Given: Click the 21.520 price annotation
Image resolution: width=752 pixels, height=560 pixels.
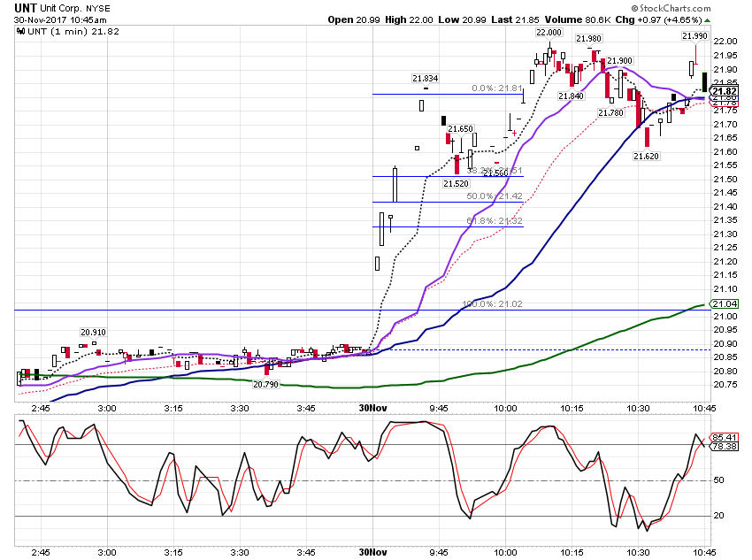Looking at the screenshot, I should pos(456,184).
